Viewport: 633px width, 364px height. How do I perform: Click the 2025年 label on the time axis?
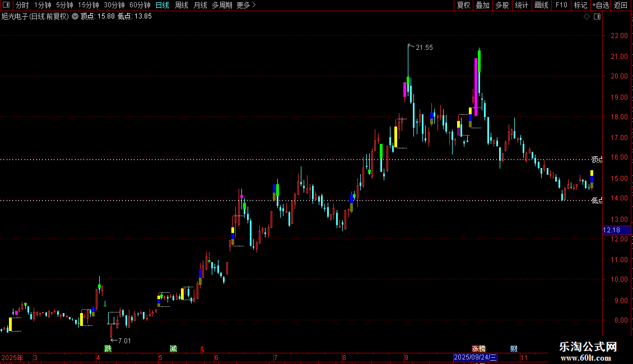(x=12, y=357)
